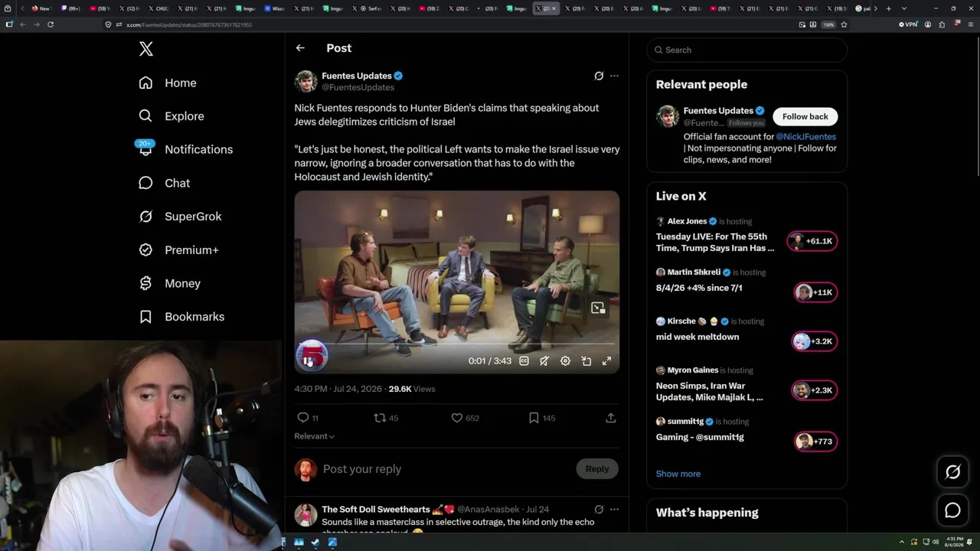
Task: Open Grok actions icon on the Fuentes Updates post
Action: coord(599,76)
